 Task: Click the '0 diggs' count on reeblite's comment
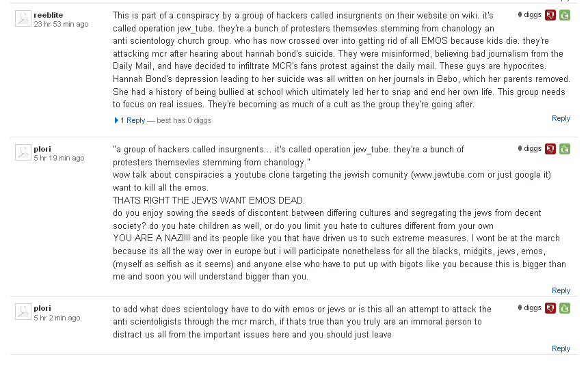coord(529,14)
